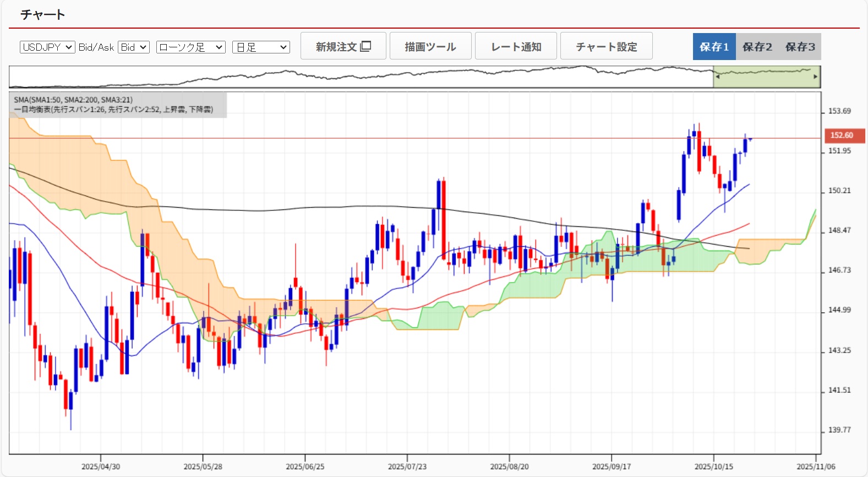Select the 保存3 saved layout tab
Image resolution: width=868 pixels, height=477 pixels.
800,47
